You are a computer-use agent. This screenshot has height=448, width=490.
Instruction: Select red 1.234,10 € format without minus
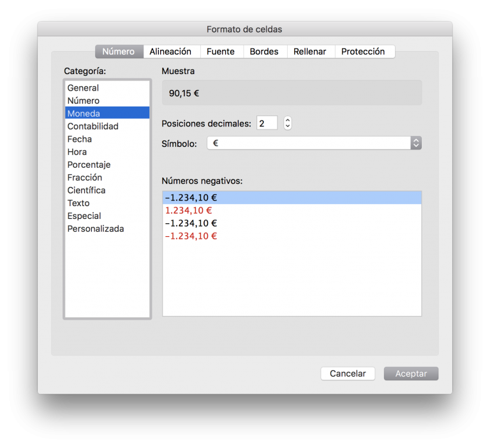coord(292,211)
